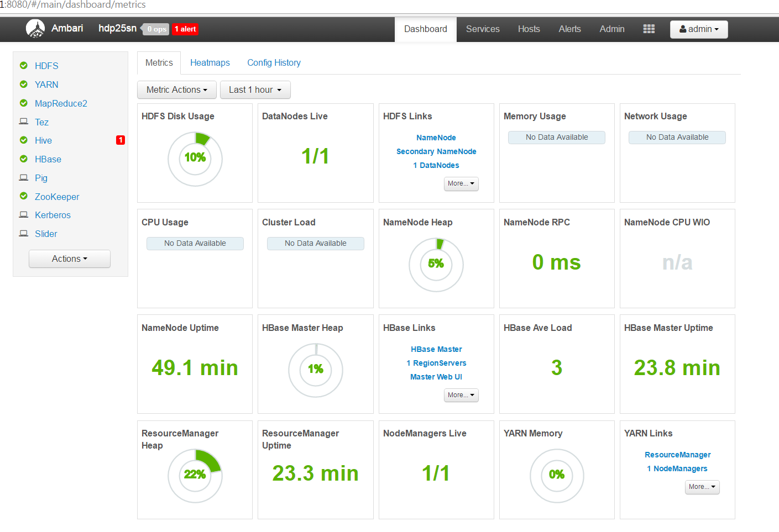Click the 1 DataNodes link
This screenshot has width=779, height=532.
(x=436, y=165)
